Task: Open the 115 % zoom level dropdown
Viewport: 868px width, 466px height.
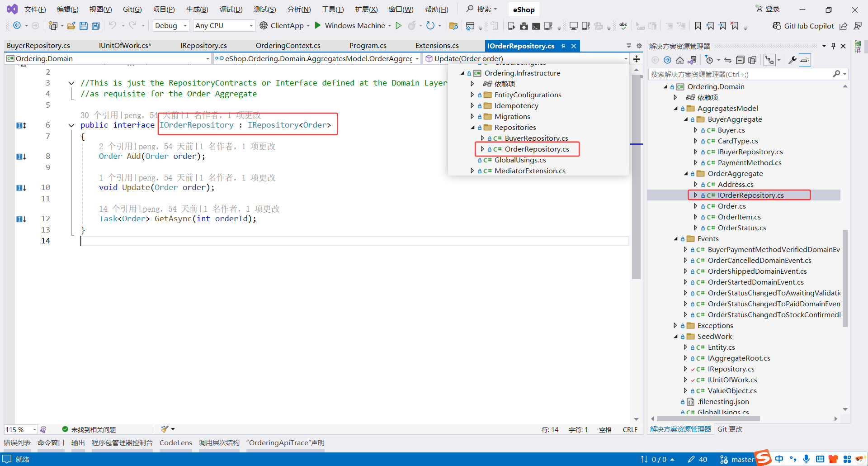Action: pos(21,429)
